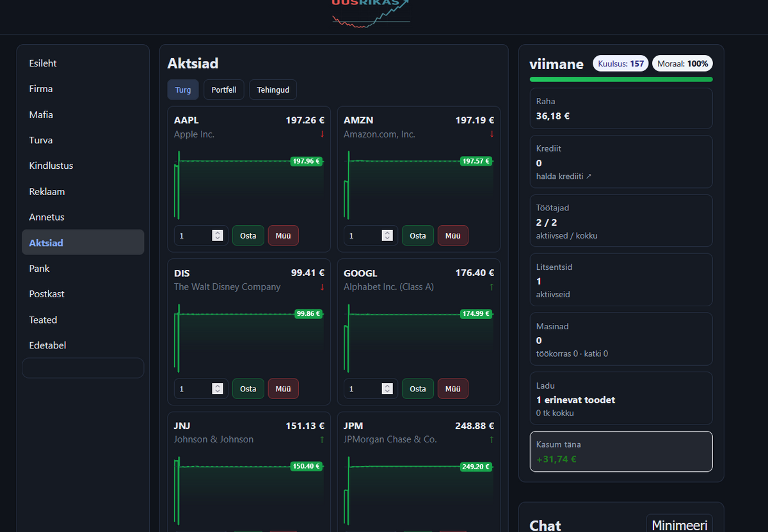
Task: Click the Apple Inc. company name
Action: click(195, 134)
